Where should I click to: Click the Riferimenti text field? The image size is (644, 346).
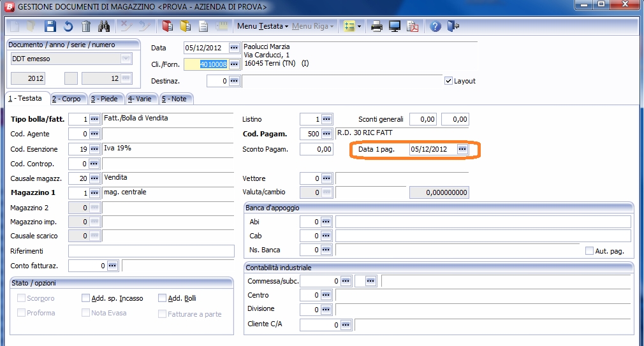coord(151,251)
